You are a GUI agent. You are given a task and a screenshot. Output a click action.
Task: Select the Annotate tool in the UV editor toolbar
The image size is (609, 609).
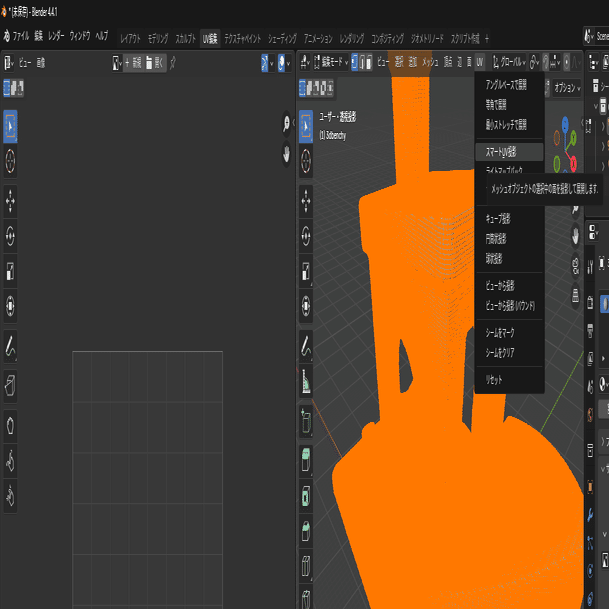tap(10, 346)
